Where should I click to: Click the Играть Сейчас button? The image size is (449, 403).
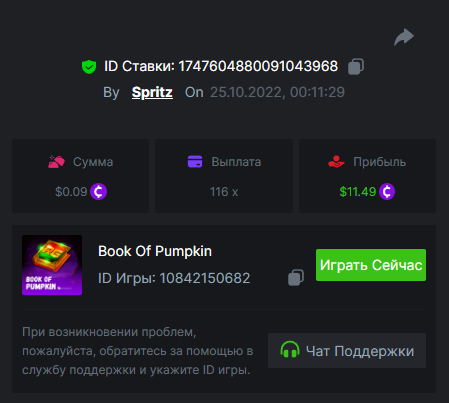(371, 265)
